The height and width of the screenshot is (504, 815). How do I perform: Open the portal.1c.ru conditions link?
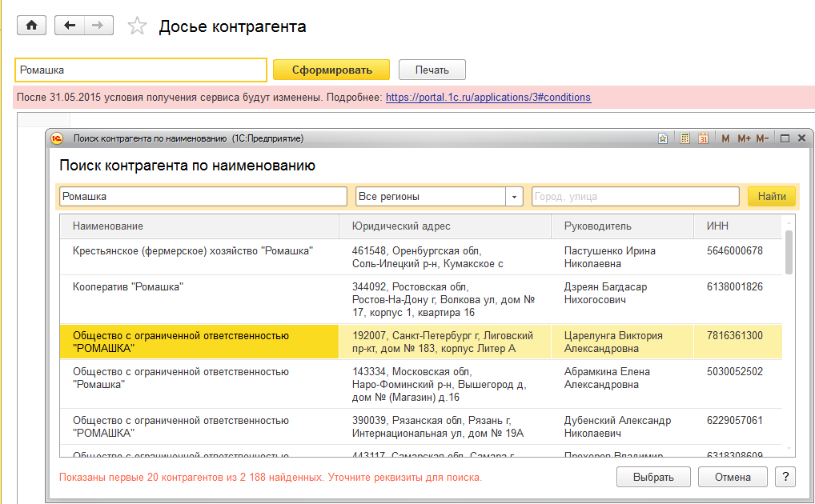488,98
